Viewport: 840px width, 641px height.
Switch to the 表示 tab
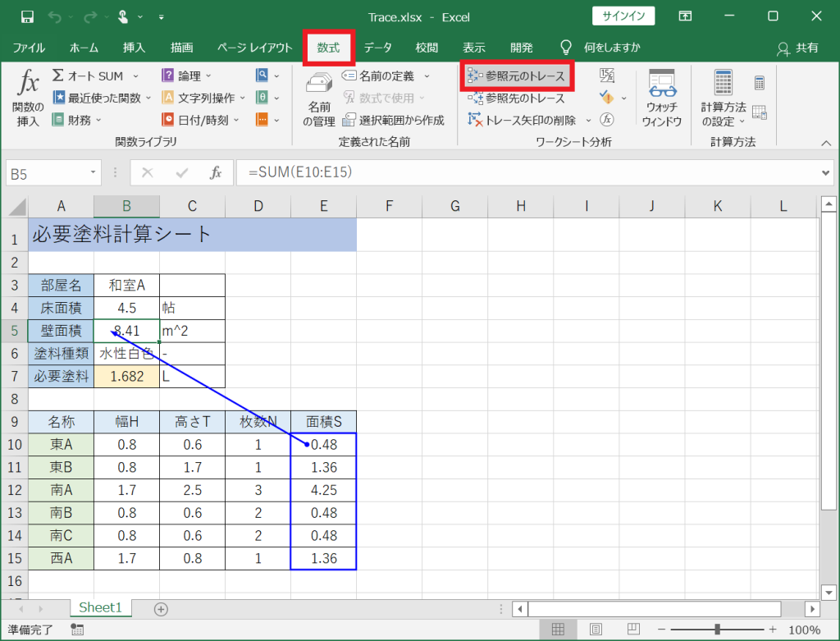pyautogui.click(x=474, y=48)
